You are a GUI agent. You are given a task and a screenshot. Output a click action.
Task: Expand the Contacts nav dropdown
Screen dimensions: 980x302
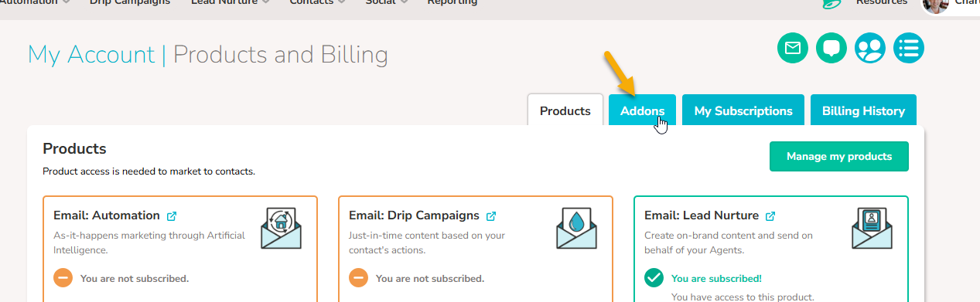[x=341, y=2]
